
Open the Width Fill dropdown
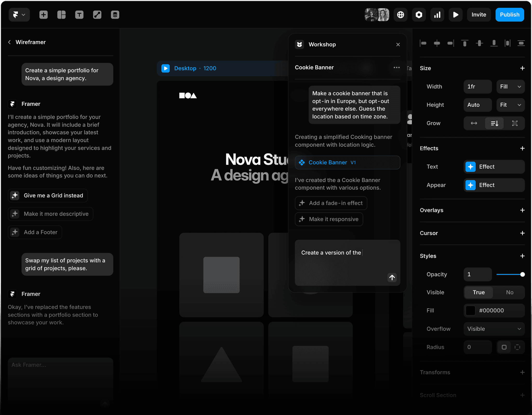pyautogui.click(x=510, y=87)
